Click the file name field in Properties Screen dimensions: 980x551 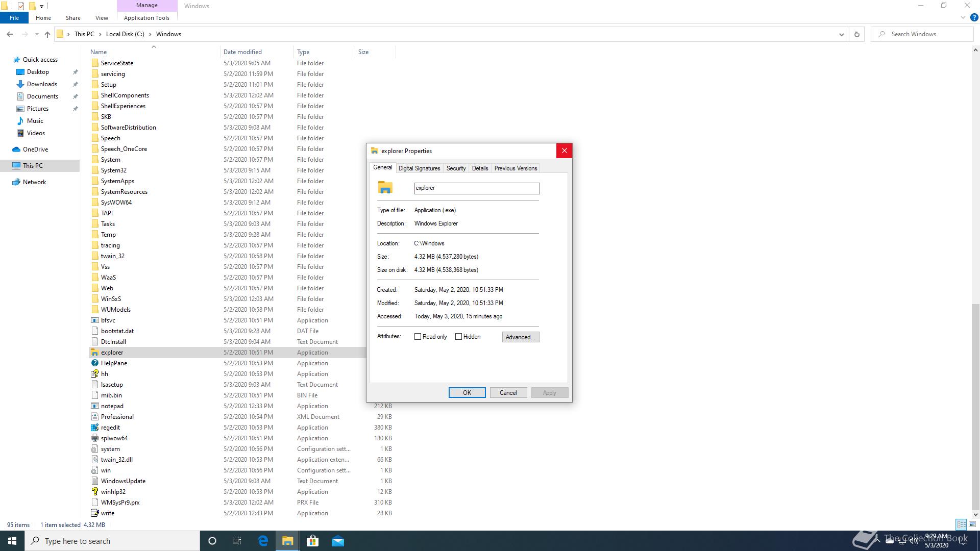[477, 188]
